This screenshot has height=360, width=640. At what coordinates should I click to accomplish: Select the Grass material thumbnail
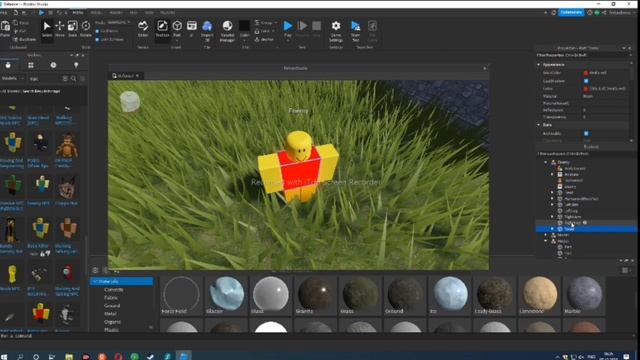[x=360, y=295]
